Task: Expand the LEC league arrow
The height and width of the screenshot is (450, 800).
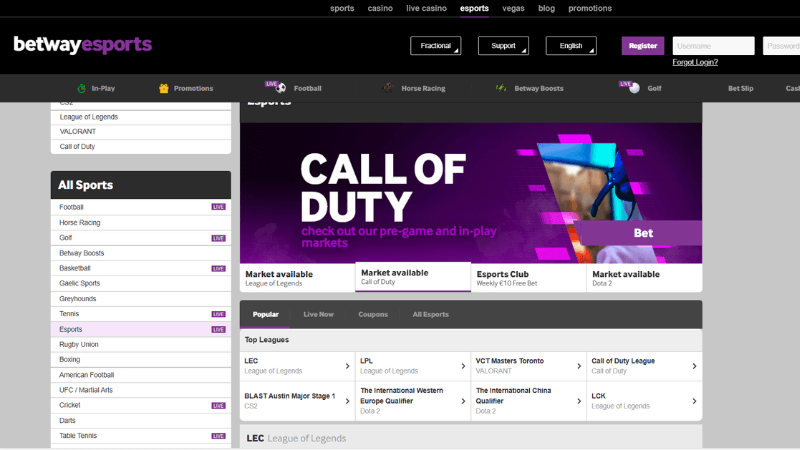Action: click(347, 366)
